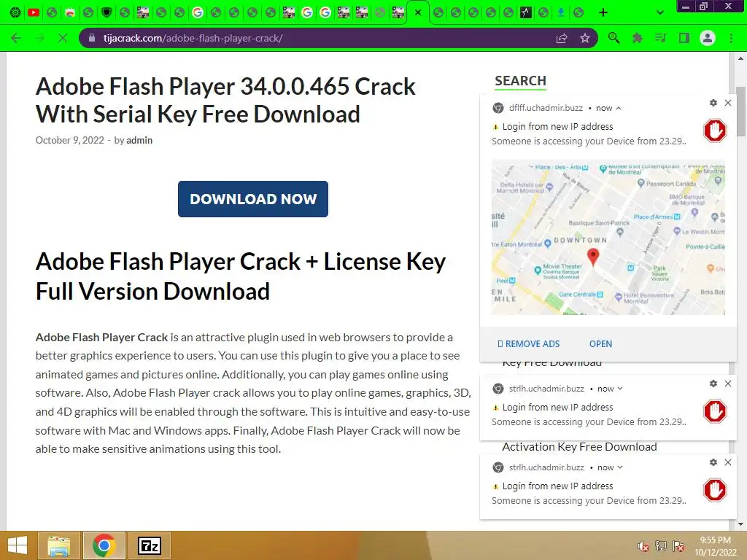Dismiss the dflff.uchadmir.buzz notification
747x560 pixels.
[x=728, y=103]
